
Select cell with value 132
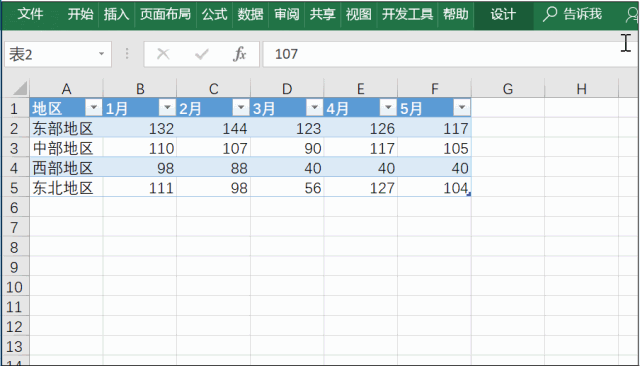[x=140, y=128]
